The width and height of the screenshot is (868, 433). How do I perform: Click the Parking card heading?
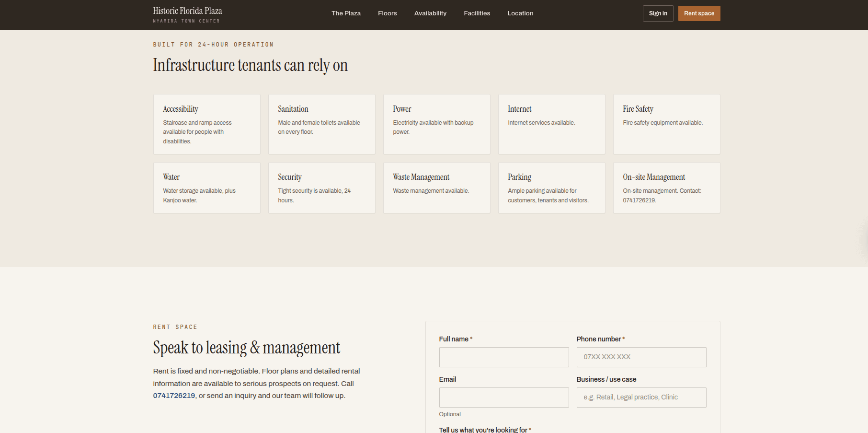point(520,177)
